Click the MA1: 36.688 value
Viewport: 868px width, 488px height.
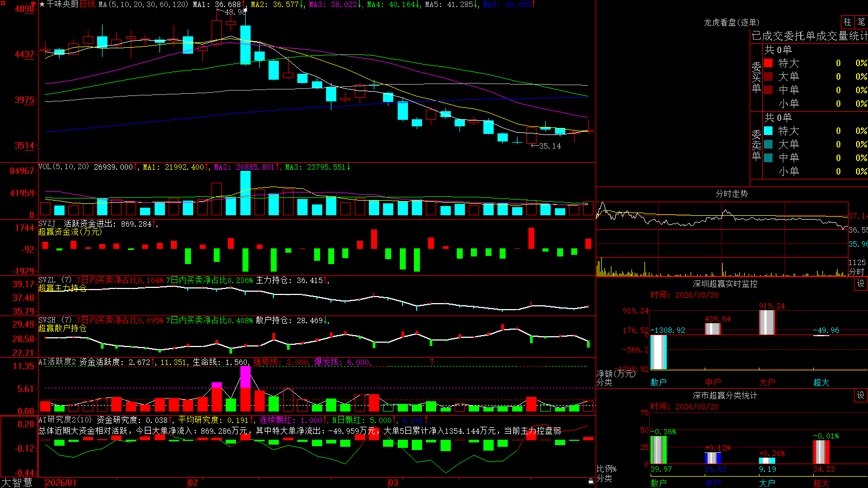point(216,4)
